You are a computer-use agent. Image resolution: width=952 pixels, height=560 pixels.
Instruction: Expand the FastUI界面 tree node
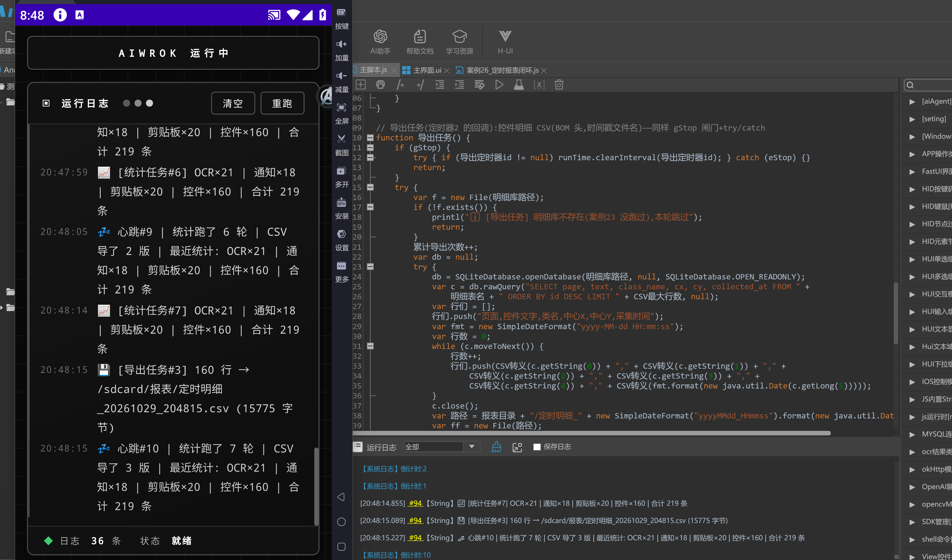(912, 172)
